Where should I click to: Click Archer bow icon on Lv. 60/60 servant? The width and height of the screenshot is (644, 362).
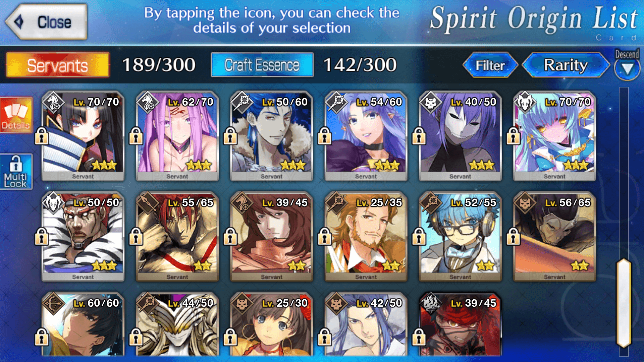(x=53, y=303)
